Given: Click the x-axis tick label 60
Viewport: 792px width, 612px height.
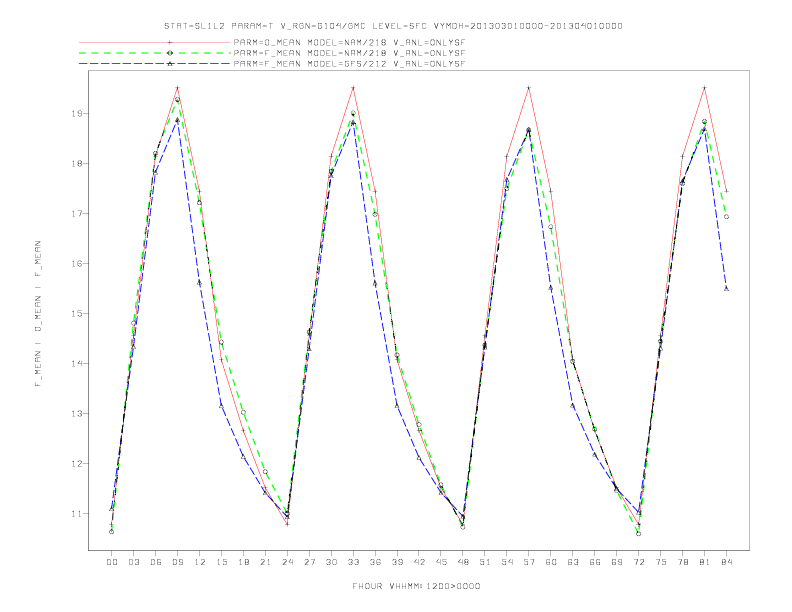Looking at the screenshot, I should 551,562.
